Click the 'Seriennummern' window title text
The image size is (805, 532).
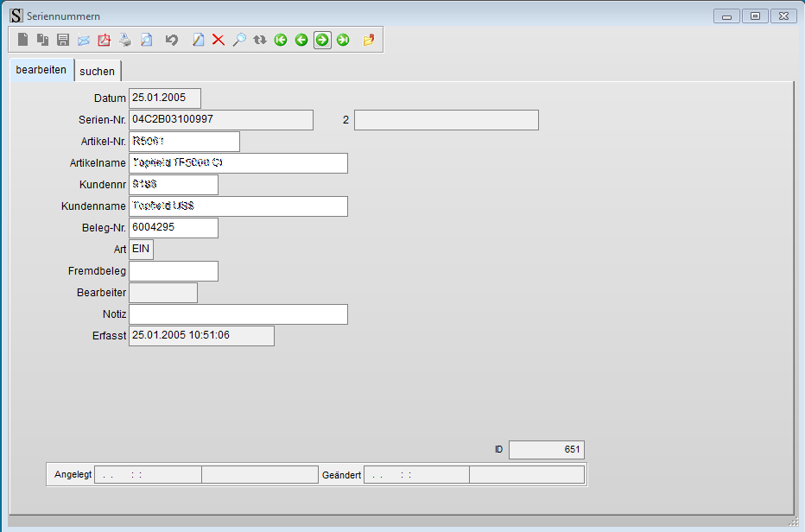click(64, 16)
